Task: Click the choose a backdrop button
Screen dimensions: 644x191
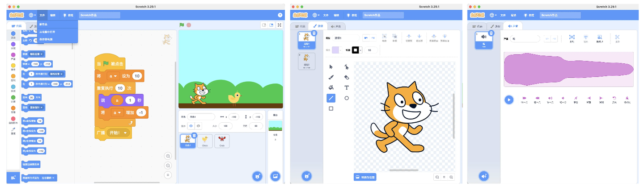Action: tap(275, 176)
